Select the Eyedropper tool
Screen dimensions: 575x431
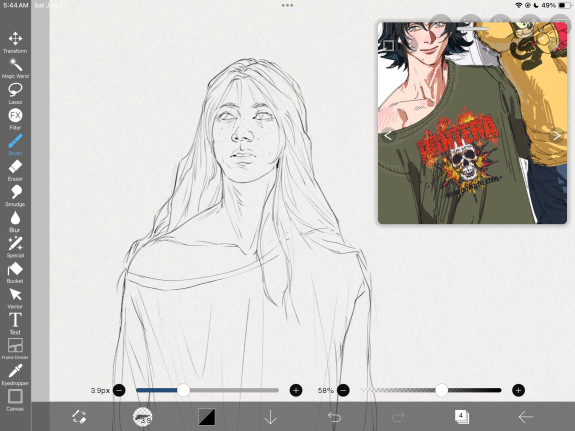pyautogui.click(x=15, y=375)
